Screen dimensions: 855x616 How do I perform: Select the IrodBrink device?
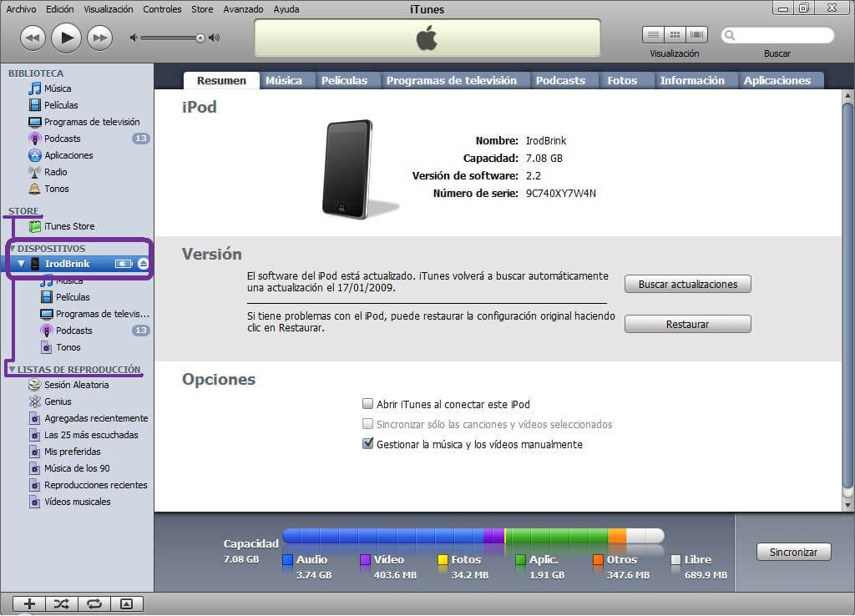[x=67, y=264]
